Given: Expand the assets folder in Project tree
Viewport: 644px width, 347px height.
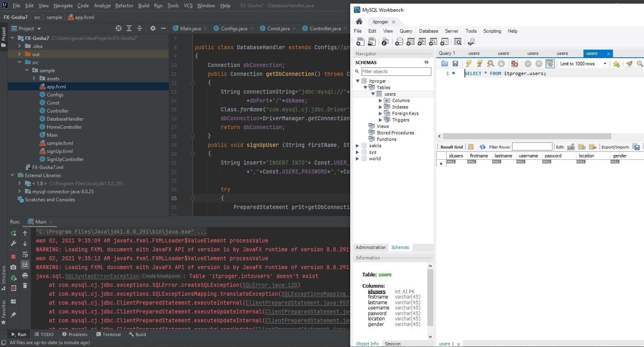Looking at the screenshot, I should tap(34, 78).
